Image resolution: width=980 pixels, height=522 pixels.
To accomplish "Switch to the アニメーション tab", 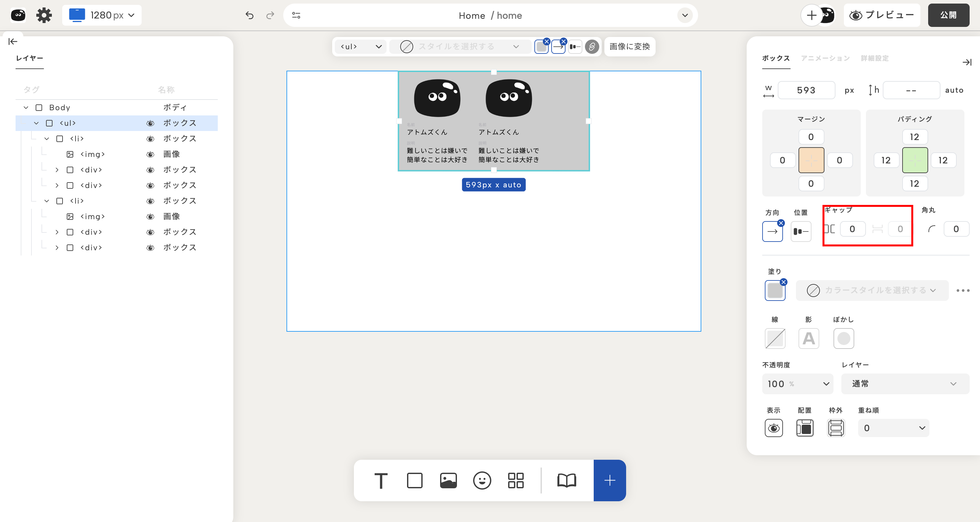I will 825,58.
